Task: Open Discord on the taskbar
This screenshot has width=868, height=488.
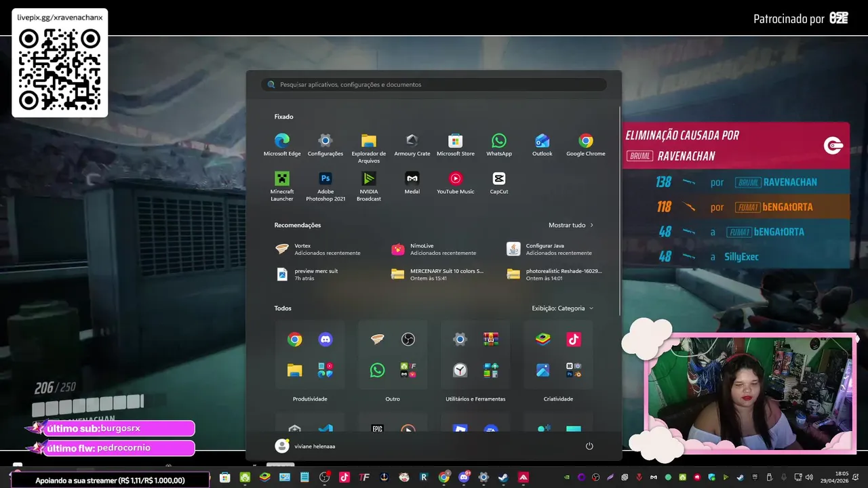Action: pyautogui.click(x=464, y=477)
